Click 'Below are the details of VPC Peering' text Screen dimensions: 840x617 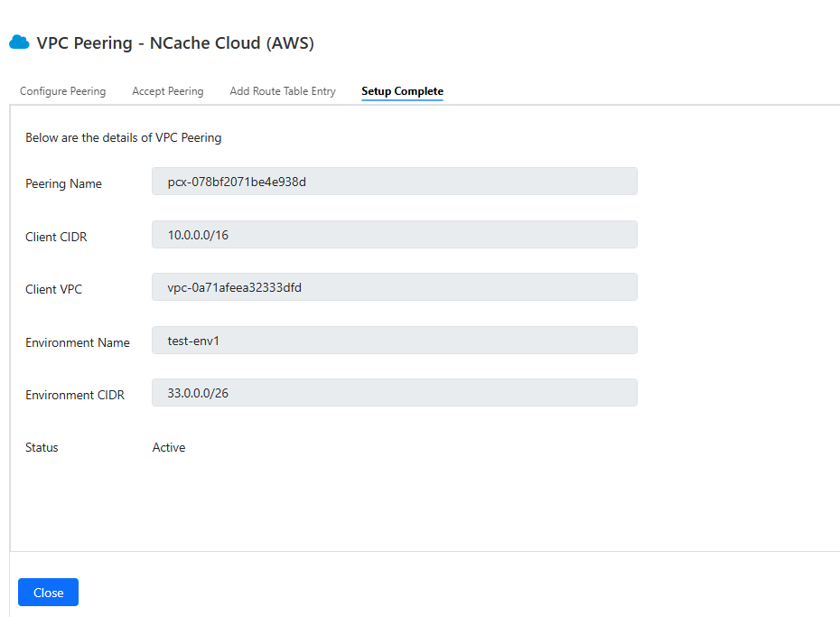[x=123, y=137]
